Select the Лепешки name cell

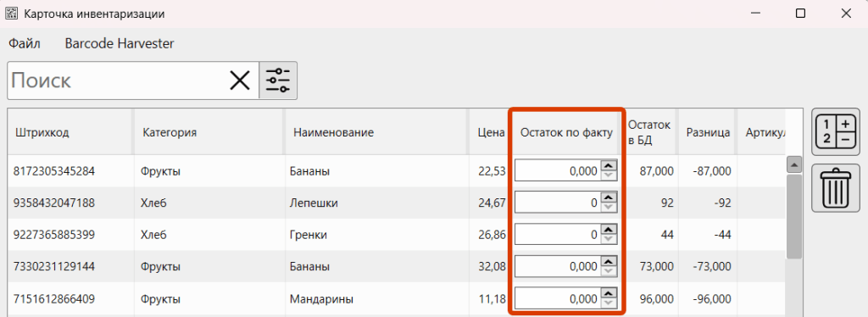[314, 203]
